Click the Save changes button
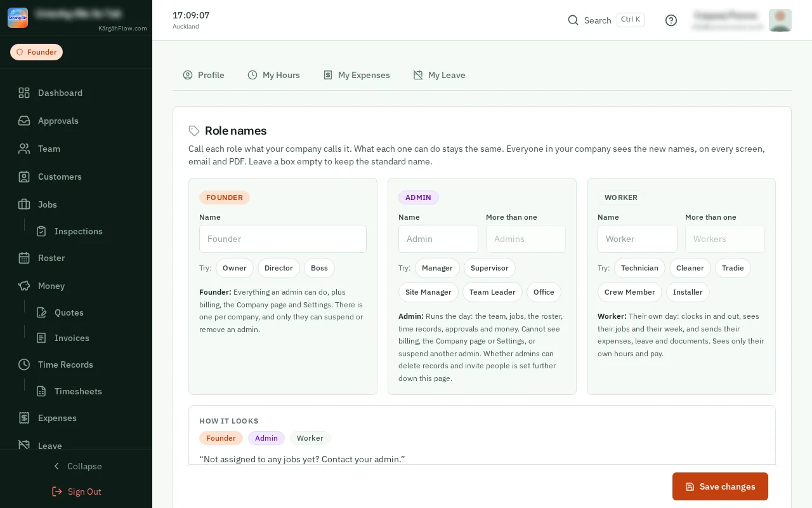The image size is (812, 508). coord(720,486)
